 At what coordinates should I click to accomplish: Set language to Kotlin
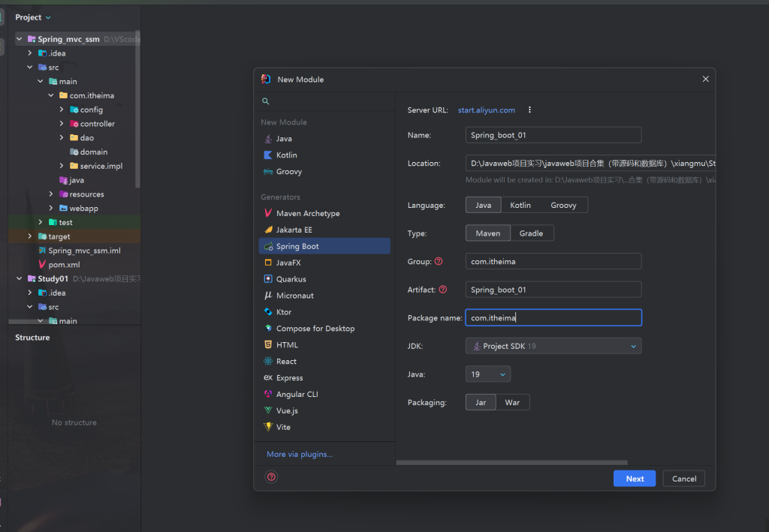(520, 206)
